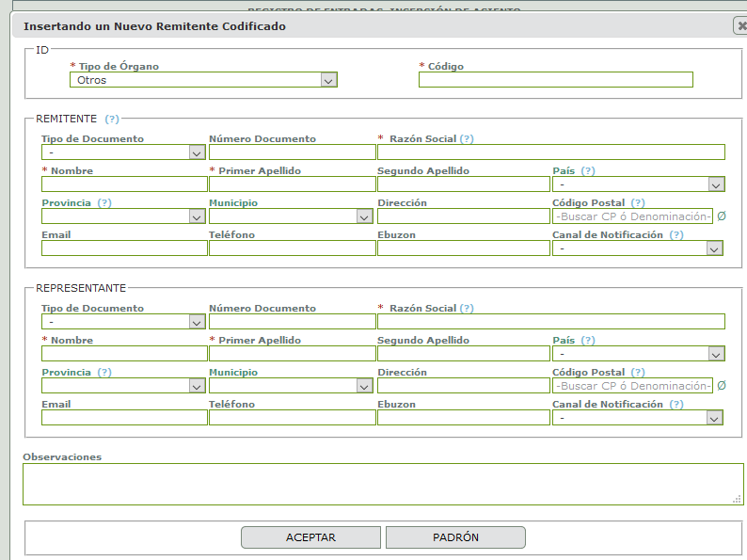The width and height of the screenshot is (747, 560).
Task: Open help icon beside Representante Código Postal
Action: coord(638,372)
